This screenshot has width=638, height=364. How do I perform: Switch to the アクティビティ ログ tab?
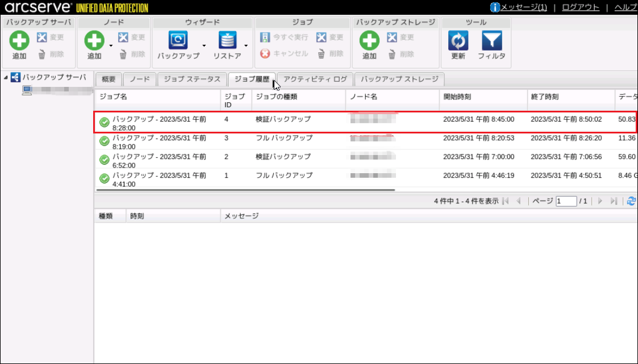point(315,79)
